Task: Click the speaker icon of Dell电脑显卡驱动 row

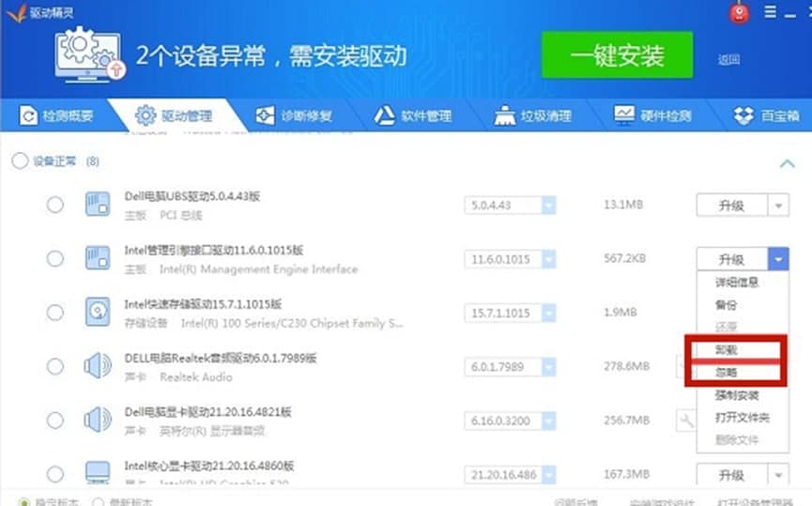Action: (x=98, y=420)
